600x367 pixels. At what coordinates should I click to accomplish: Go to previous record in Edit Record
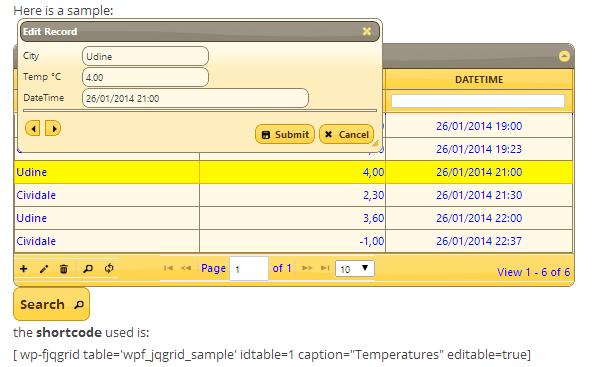click(33, 128)
